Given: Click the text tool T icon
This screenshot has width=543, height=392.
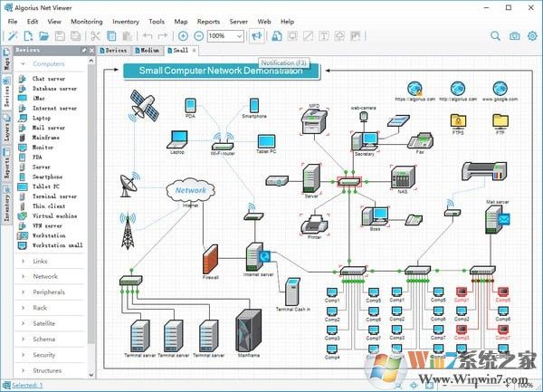Looking at the screenshot, I should [x=324, y=36].
